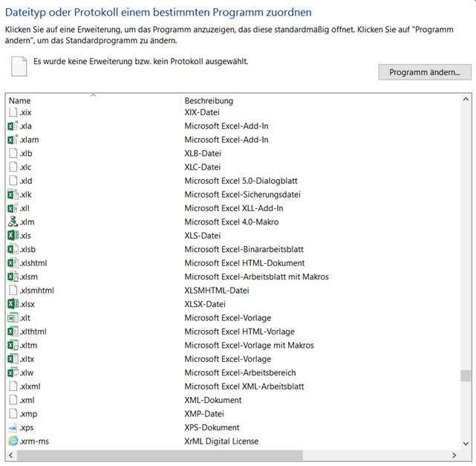Select the .xlm macro icon
476x466 pixels.
pos(13,221)
